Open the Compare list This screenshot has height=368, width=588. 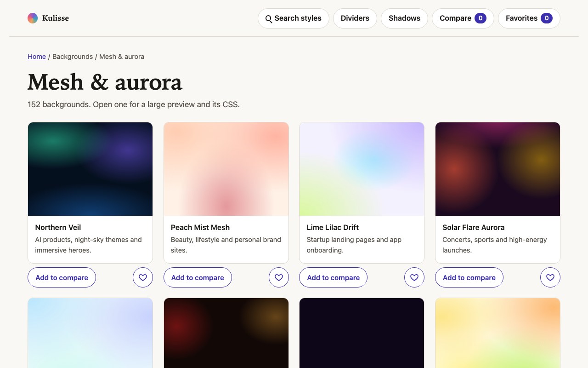463,18
